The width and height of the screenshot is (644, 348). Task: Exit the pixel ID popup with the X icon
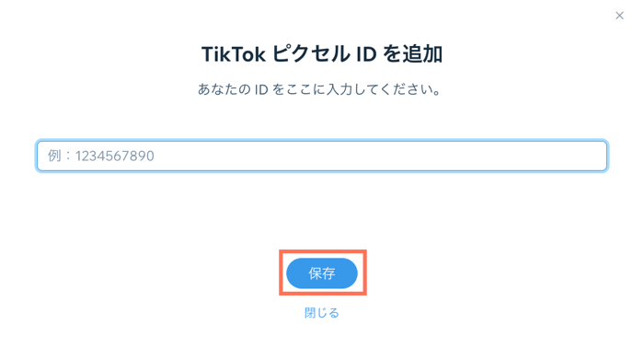pos(619,16)
